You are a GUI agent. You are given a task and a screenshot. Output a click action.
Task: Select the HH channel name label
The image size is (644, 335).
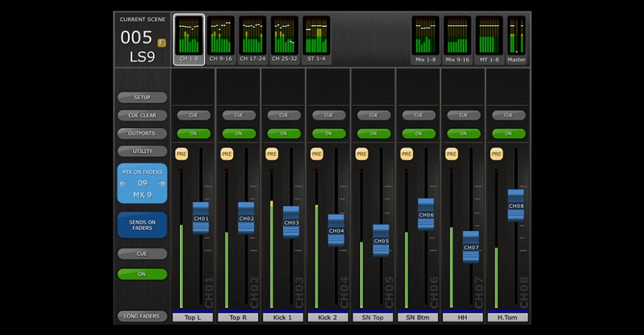click(463, 318)
